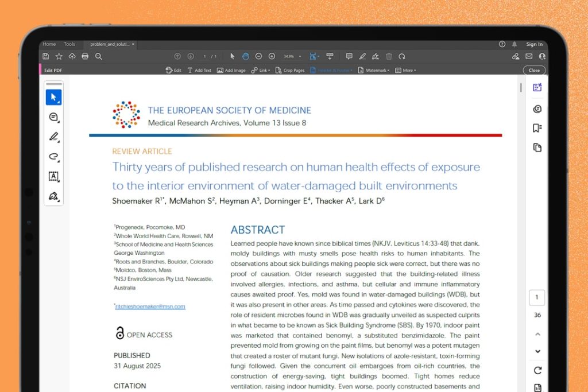Click the 'REVIEW ARTICLE' label
This screenshot has height=392, width=588.
coord(142,152)
